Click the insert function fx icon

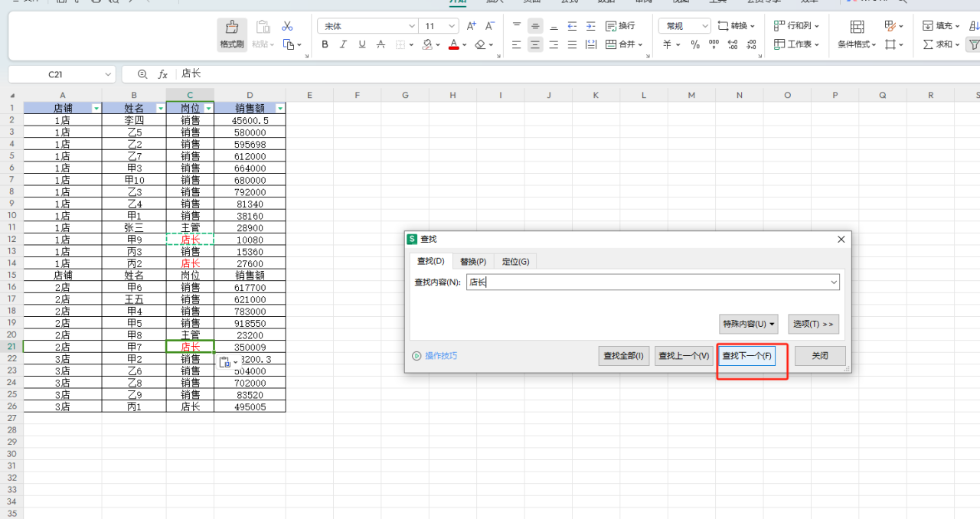coord(162,74)
